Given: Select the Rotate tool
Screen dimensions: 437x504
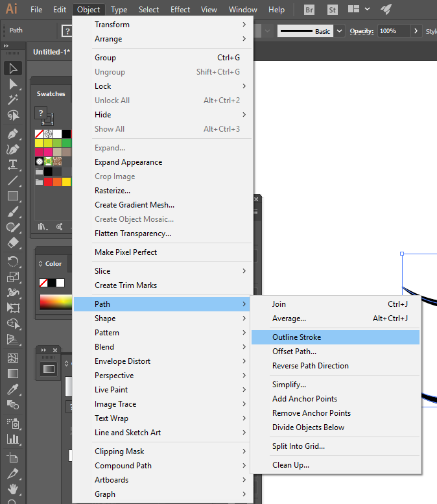Looking at the screenshot, I should (13, 261).
